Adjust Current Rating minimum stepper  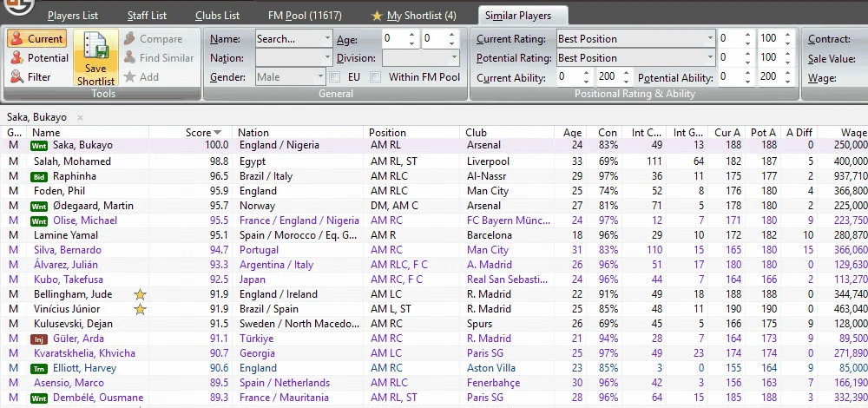coord(748,39)
